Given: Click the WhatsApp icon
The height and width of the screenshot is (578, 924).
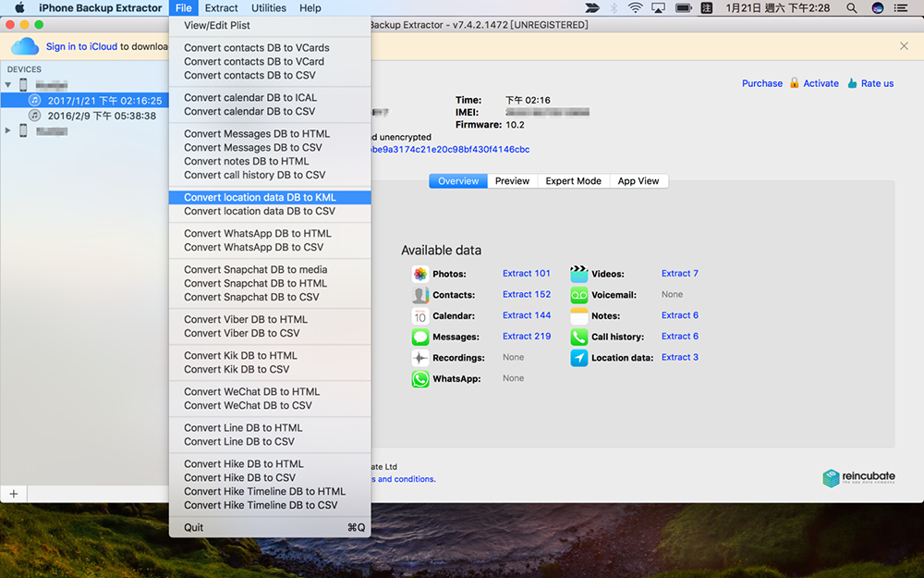Looking at the screenshot, I should 420,378.
